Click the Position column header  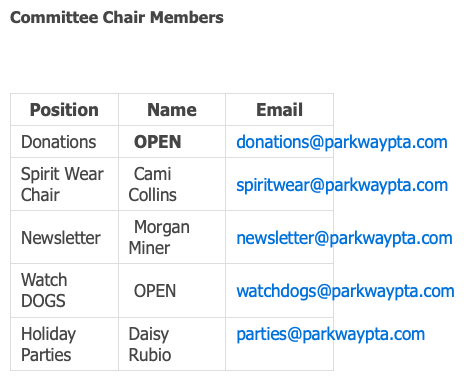pos(64,110)
